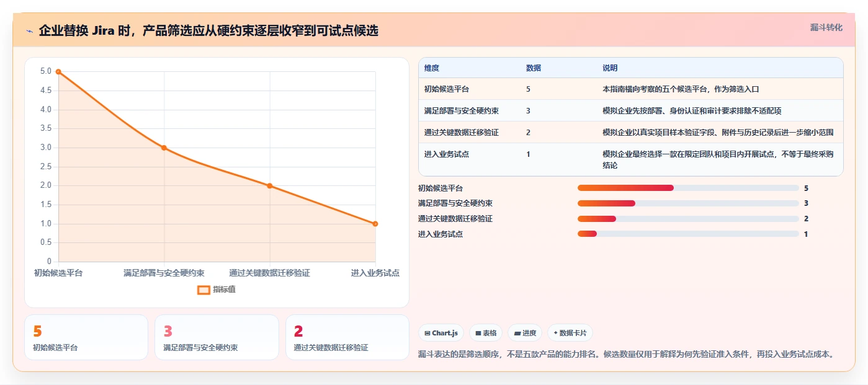The image size is (868, 385).
Task: Click the 数据卡片 chip label
Action: point(573,334)
